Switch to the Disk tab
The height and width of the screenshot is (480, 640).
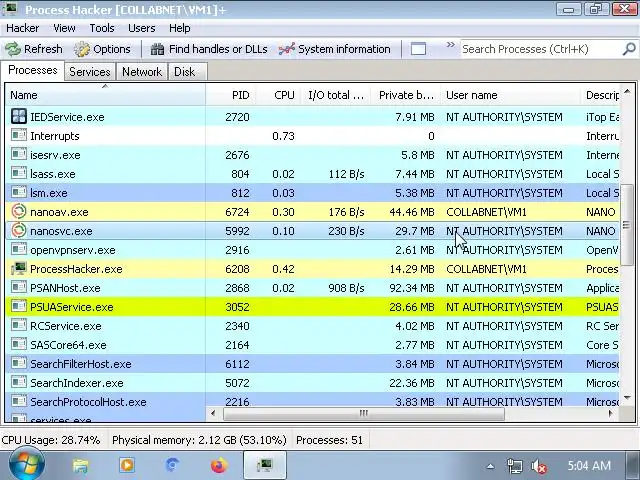point(187,72)
